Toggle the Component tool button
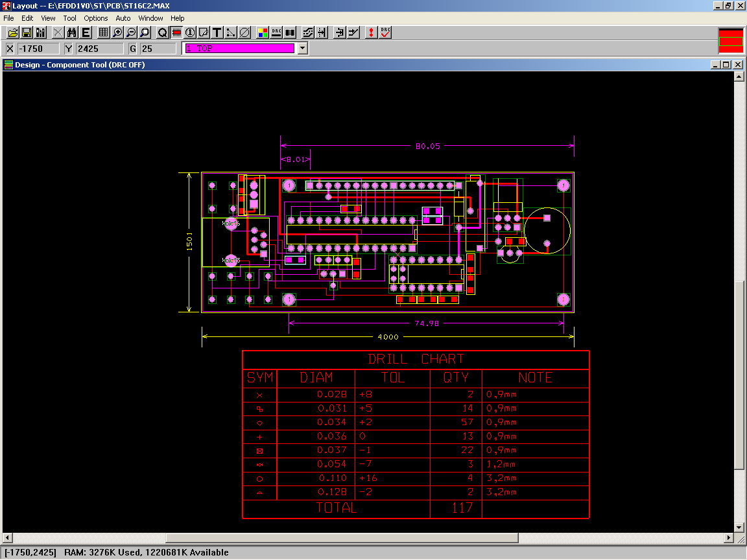747x560 pixels. pyautogui.click(x=176, y=32)
